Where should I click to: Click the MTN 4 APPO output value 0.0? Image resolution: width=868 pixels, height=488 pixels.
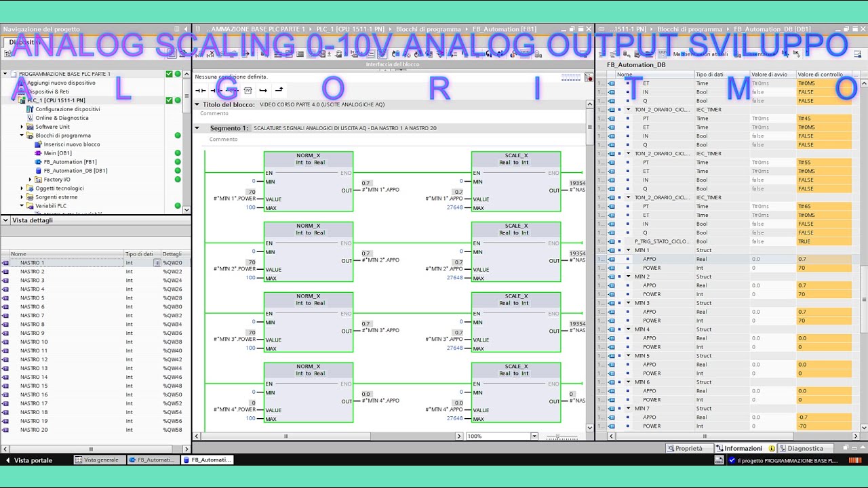point(366,394)
